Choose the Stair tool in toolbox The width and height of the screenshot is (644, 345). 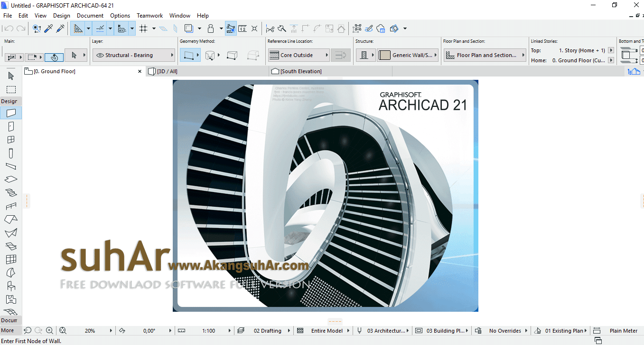11,193
